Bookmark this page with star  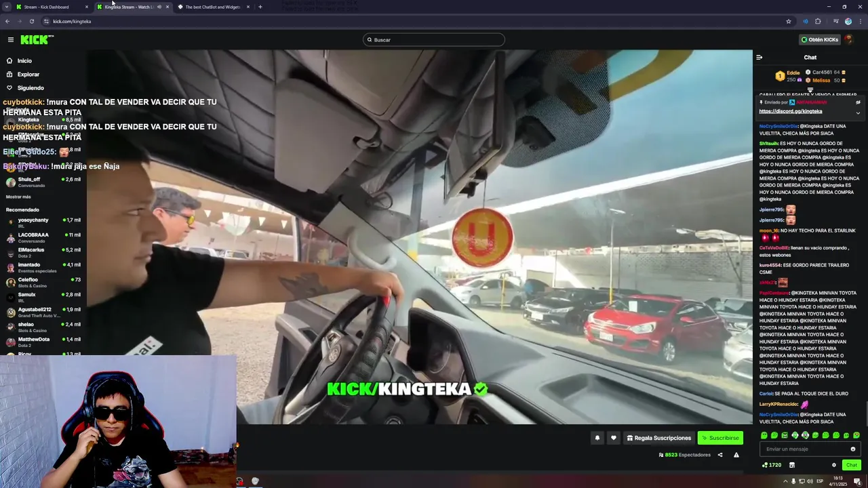[789, 21]
